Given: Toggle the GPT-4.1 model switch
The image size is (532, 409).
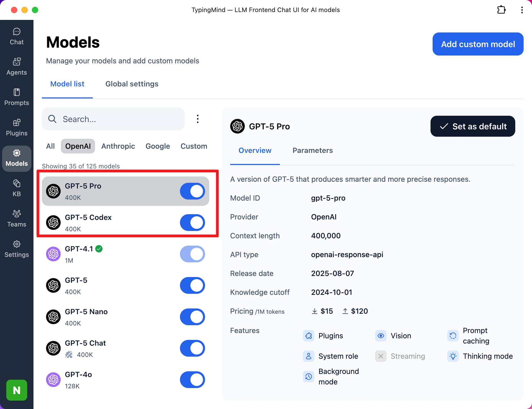Looking at the screenshot, I should (193, 254).
